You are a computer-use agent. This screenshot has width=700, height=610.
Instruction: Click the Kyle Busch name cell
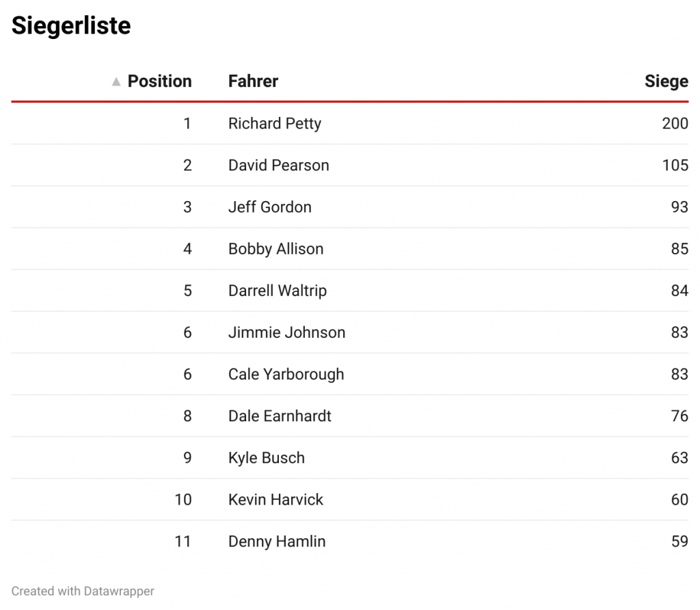[266, 457]
